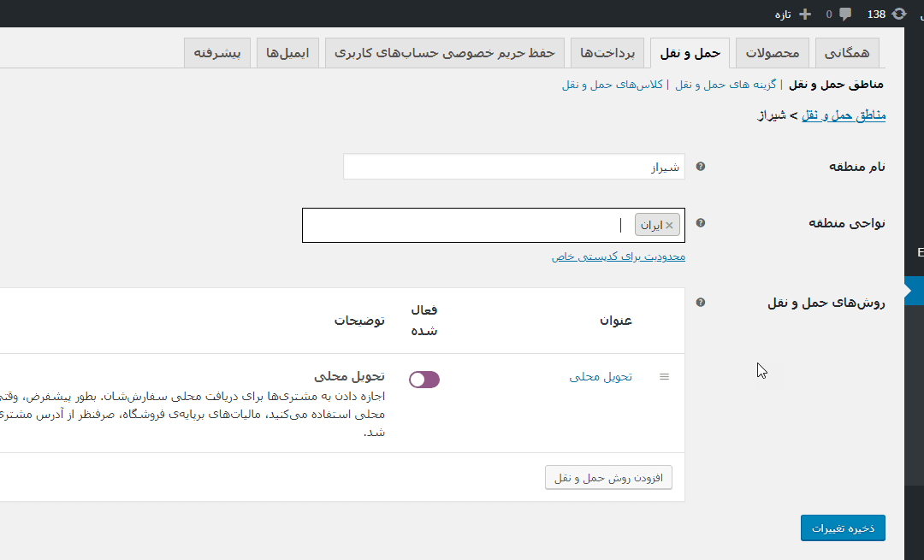Open the comments bubble icon in the admin bar

point(845,14)
